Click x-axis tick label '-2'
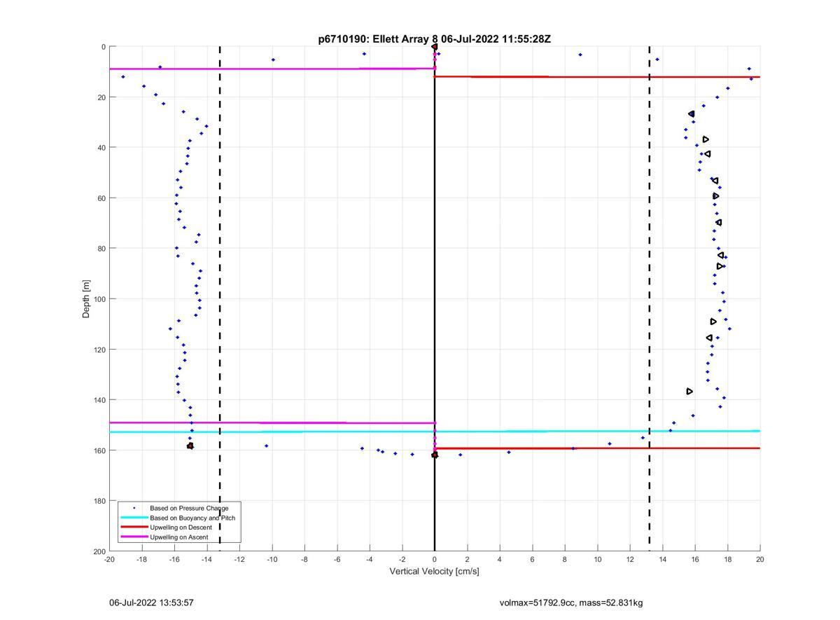The width and height of the screenshot is (840, 620). 402,559
